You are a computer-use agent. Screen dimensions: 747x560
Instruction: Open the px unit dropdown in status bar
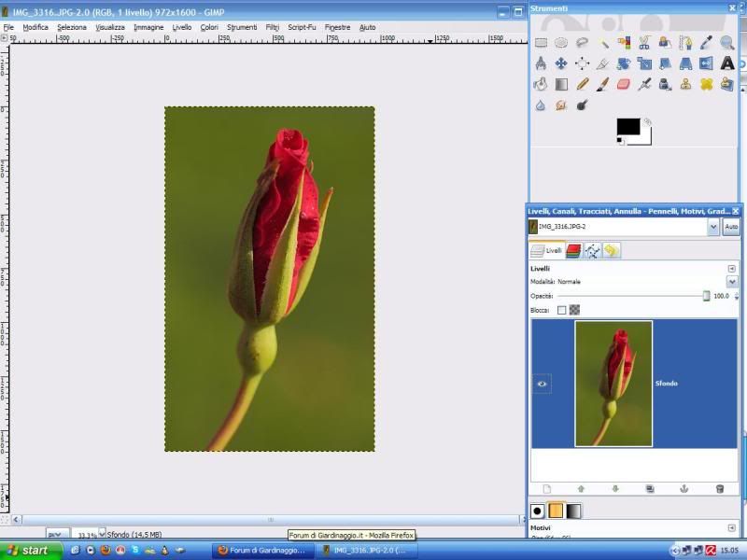click(58, 534)
